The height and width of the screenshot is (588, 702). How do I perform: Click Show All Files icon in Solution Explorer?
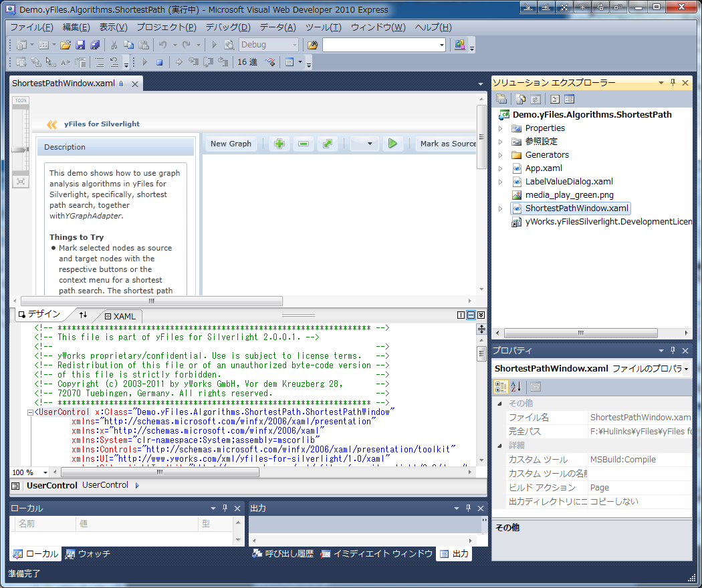tap(521, 100)
